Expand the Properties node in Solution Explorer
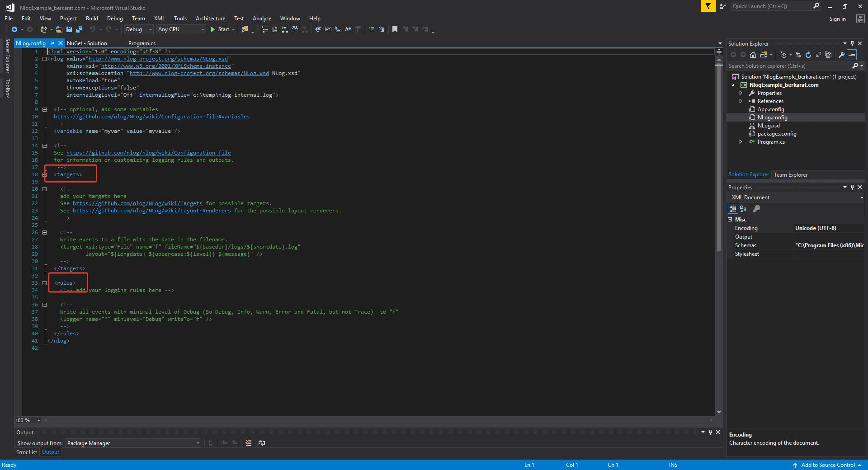Screen dimensions: 868x470 click(741, 93)
